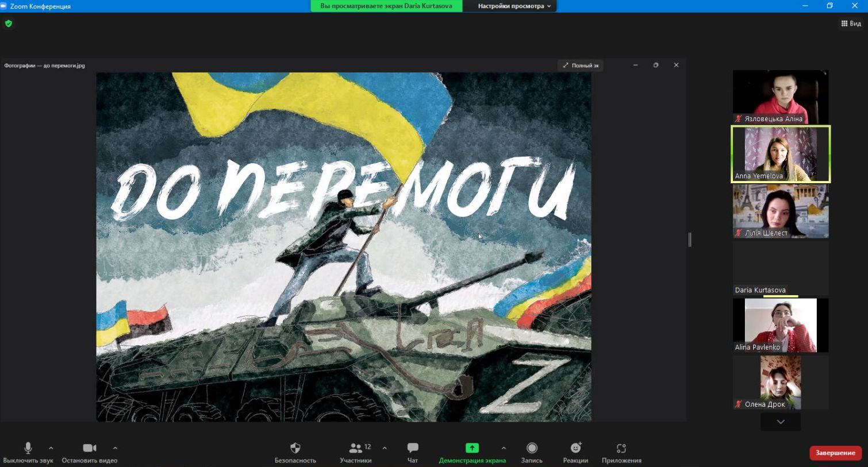Expand screen share options arrow
Image resolution: width=868 pixels, height=467 pixels.
504,448
